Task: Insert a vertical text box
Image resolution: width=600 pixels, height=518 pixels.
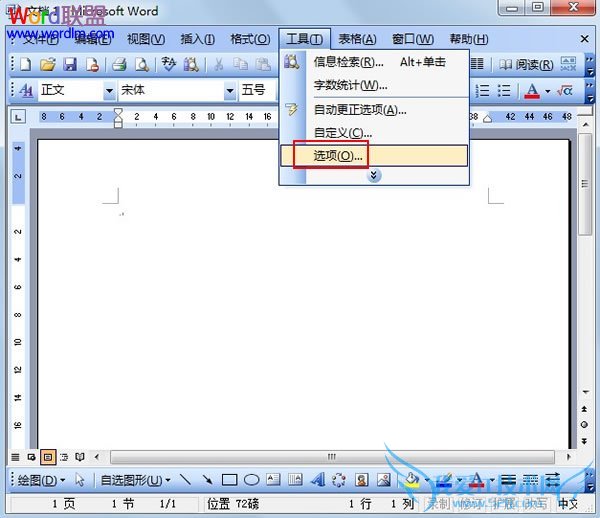Action: pos(295,479)
